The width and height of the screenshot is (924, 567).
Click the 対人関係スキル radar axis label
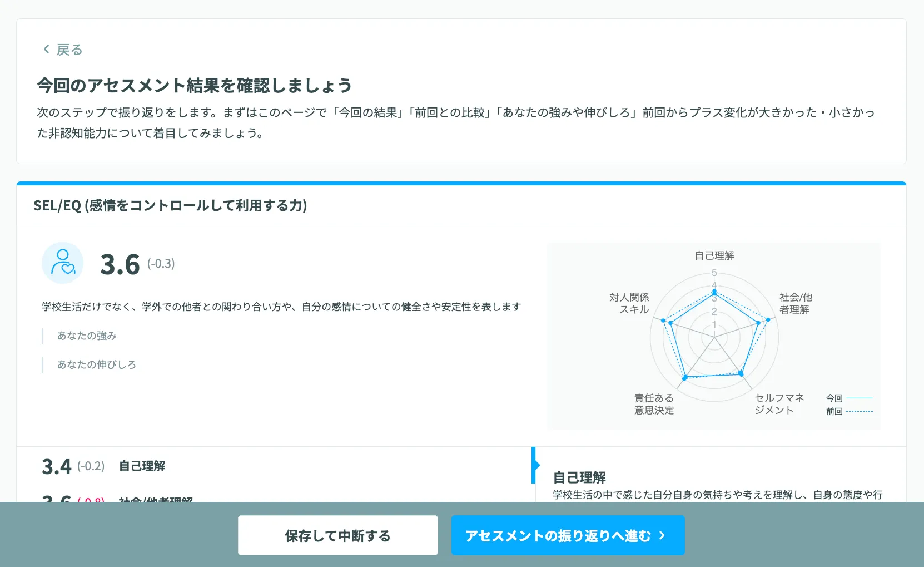629,303
